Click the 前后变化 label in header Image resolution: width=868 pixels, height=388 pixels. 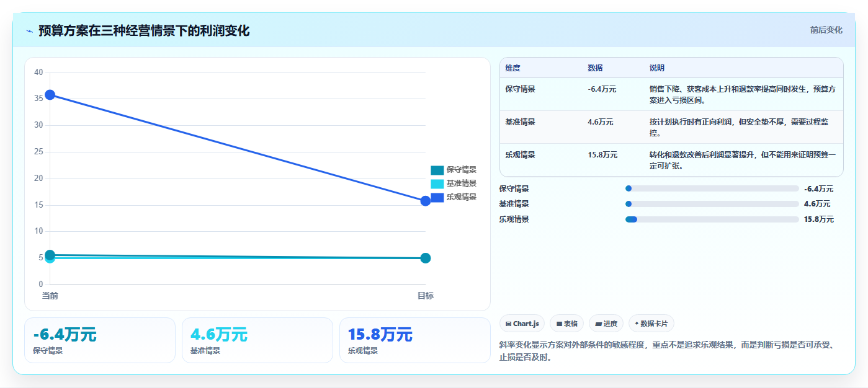(x=826, y=30)
